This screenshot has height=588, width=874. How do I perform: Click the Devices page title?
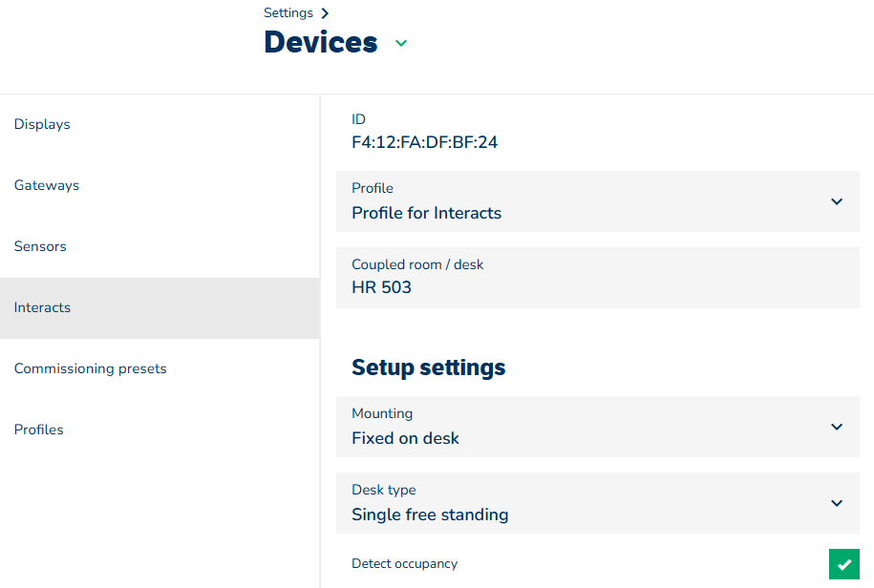click(x=321, y=43)
